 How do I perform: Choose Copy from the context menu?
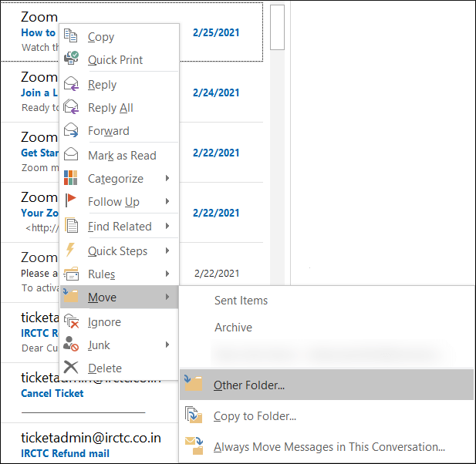(120, 37)
